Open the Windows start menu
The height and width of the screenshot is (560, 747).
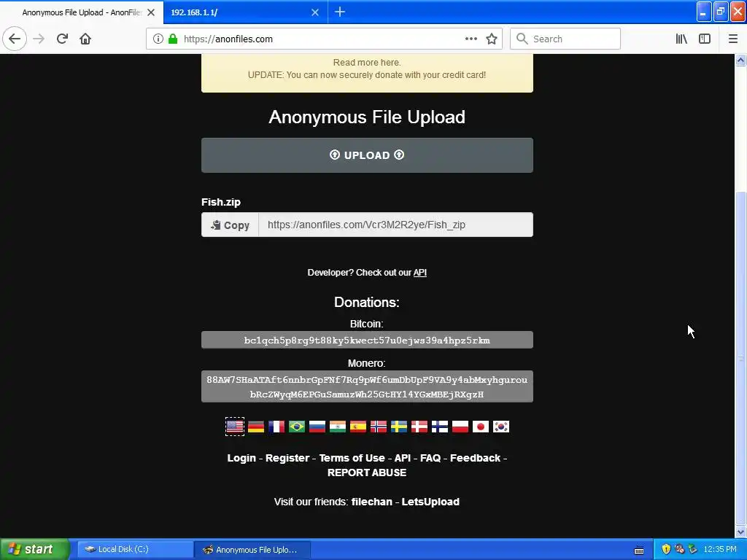(x=34, y=550)
